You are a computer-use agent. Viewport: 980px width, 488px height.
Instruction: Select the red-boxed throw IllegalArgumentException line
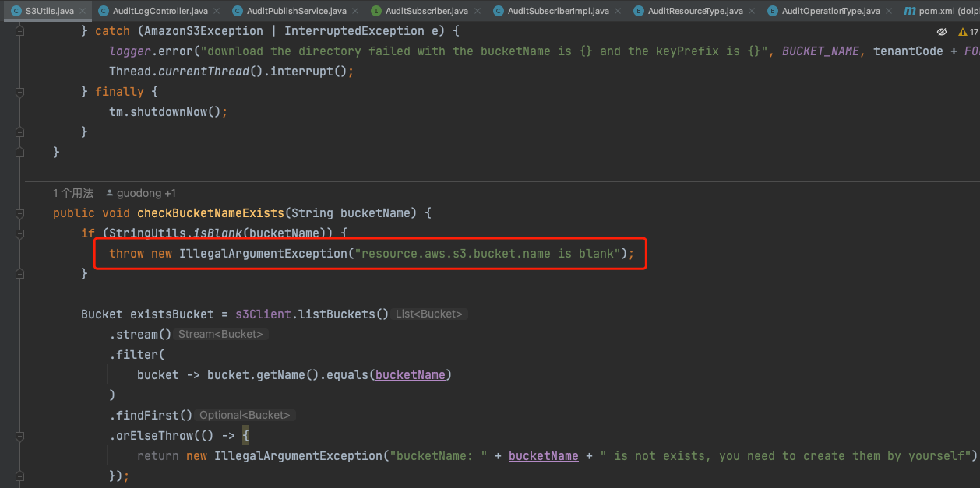[x=370, y=253]
